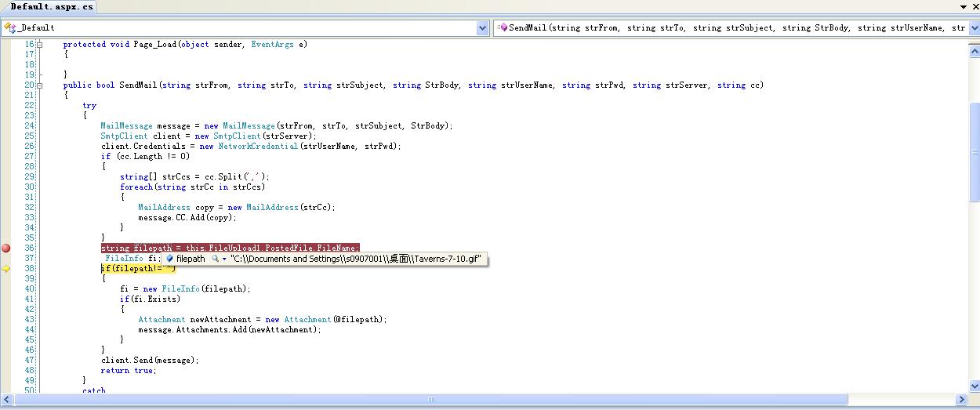Close the Default.aspx.cs document with the X
Viewport: 980px width, 410px height.
975,7
